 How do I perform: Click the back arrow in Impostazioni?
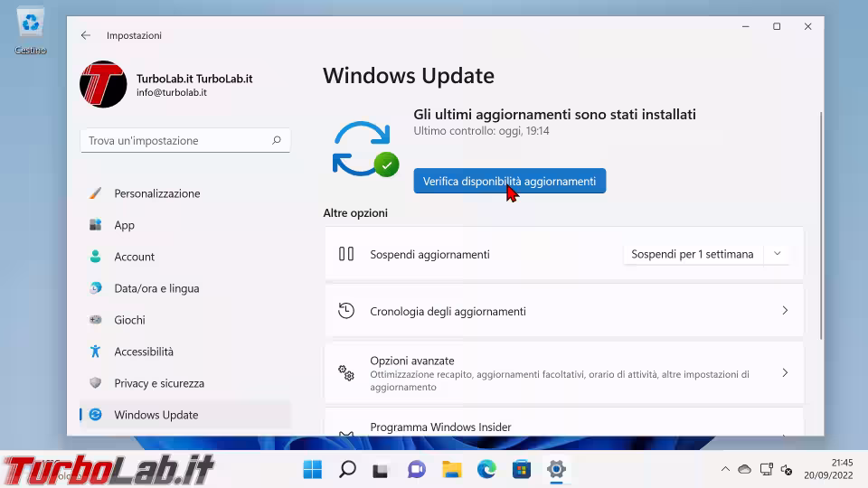coord(85,35)
